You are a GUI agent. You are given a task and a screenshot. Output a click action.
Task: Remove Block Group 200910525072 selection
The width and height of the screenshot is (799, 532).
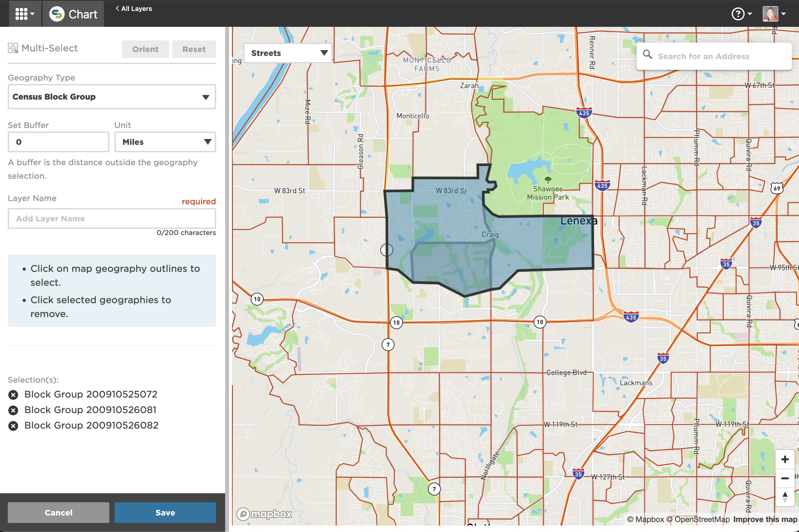click(x=13, y=395)
